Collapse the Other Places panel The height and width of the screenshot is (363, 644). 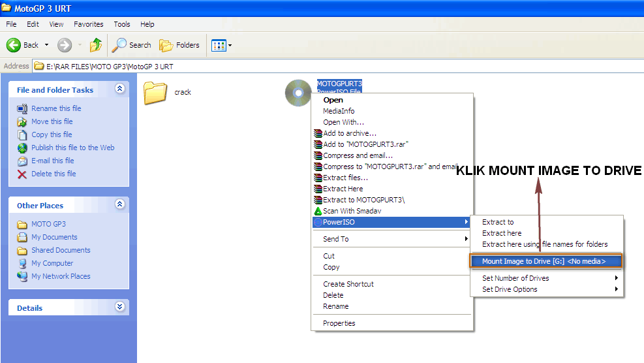pos(119,204)
